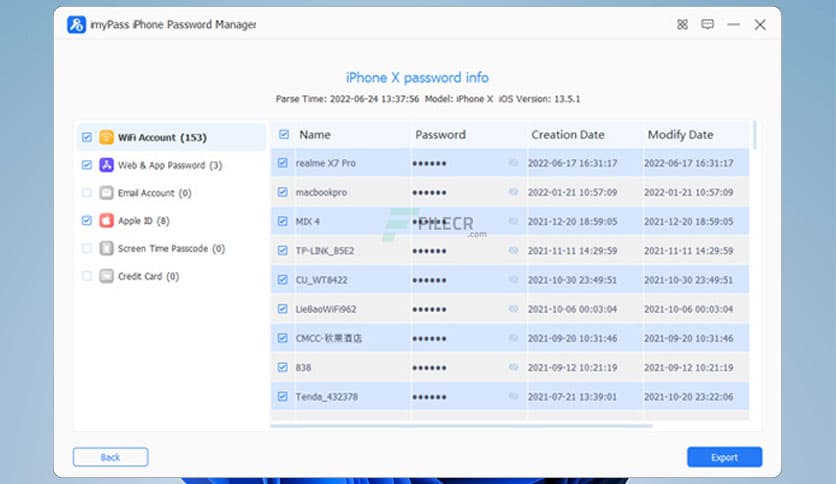Toggle the WiFi Account category checkbox
This screenshot has width=836, height=484.
(x=87, y=138)
